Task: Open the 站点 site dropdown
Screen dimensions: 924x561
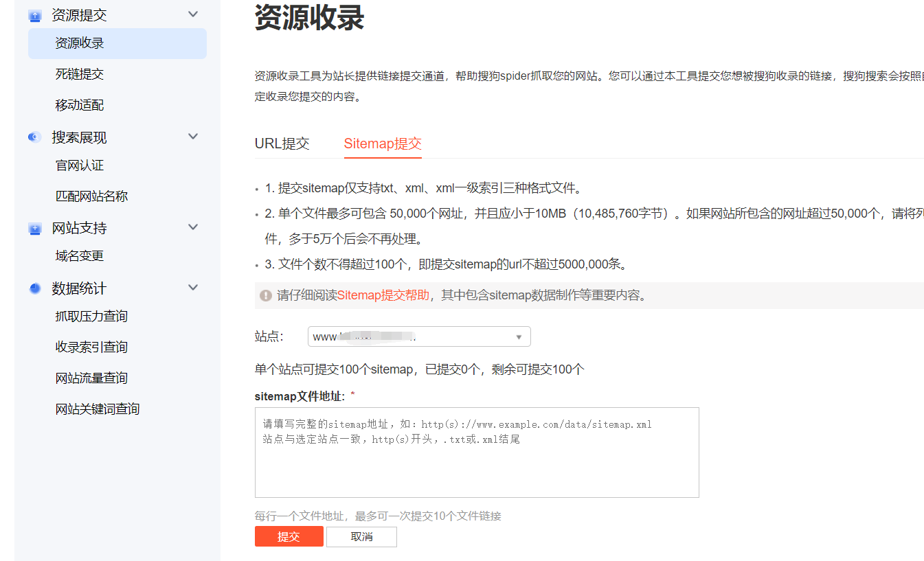Action: coord(419,336)
